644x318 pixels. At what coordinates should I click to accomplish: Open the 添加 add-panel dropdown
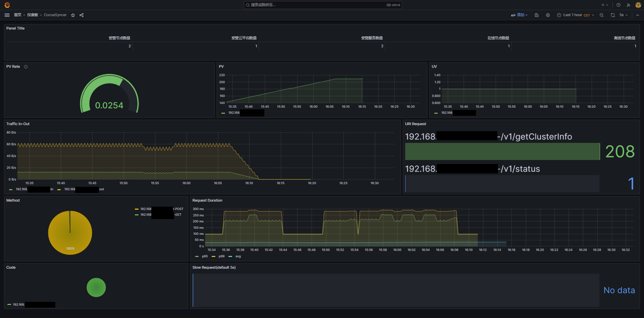click(519, 15)
